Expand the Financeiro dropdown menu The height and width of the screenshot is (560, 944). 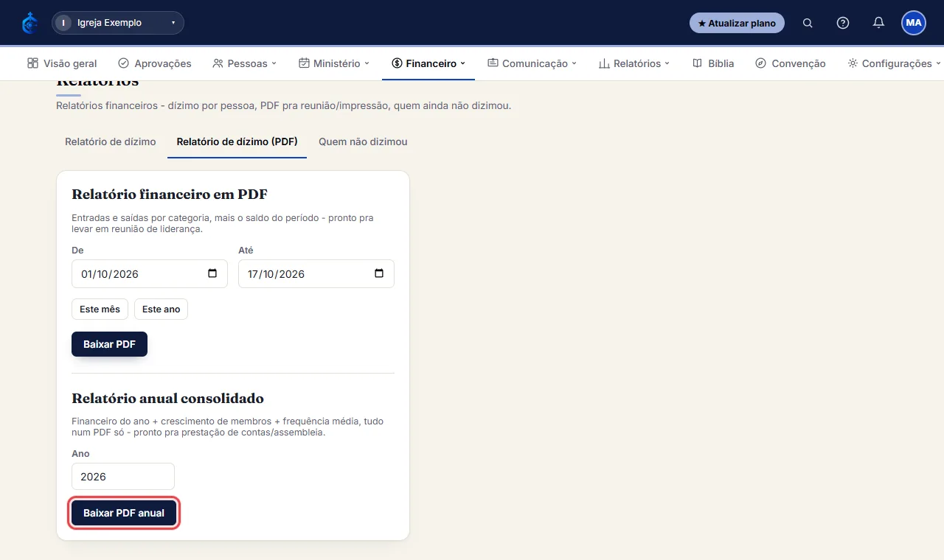click(428, 63)
